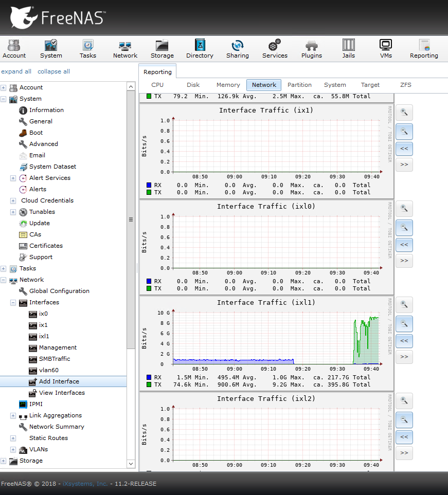448x495 pixels.
Task: Switch to the Disk reporting tab
Action: (193, 85)
